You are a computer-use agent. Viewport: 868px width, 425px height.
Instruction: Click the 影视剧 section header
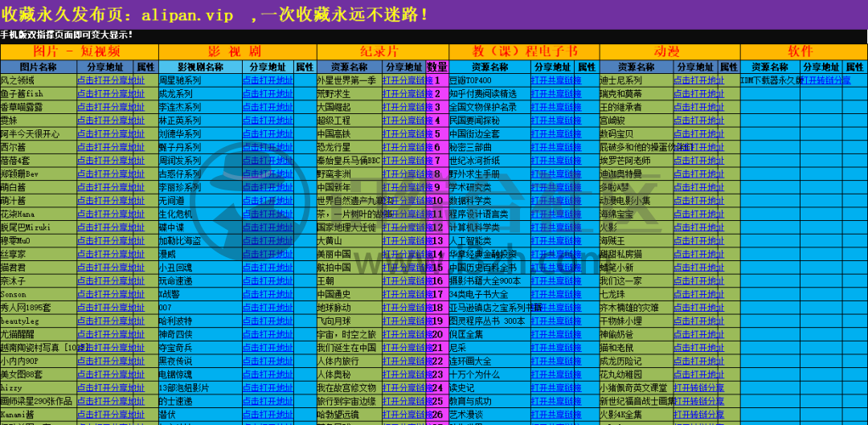coord(237,52)
